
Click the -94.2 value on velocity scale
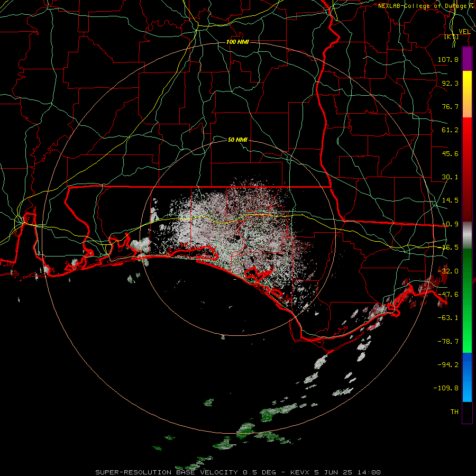click(448, 364)
